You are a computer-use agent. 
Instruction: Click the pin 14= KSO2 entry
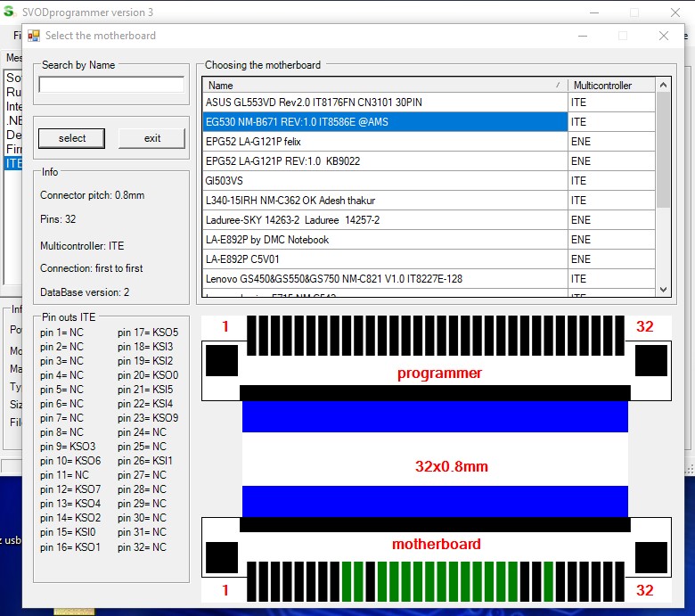coord(70,518)
